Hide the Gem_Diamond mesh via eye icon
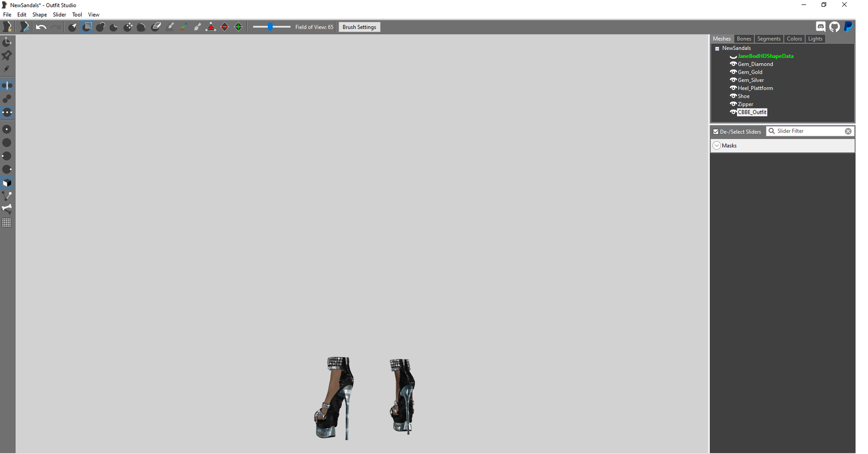The image size is (868, 454). (733, 64)
